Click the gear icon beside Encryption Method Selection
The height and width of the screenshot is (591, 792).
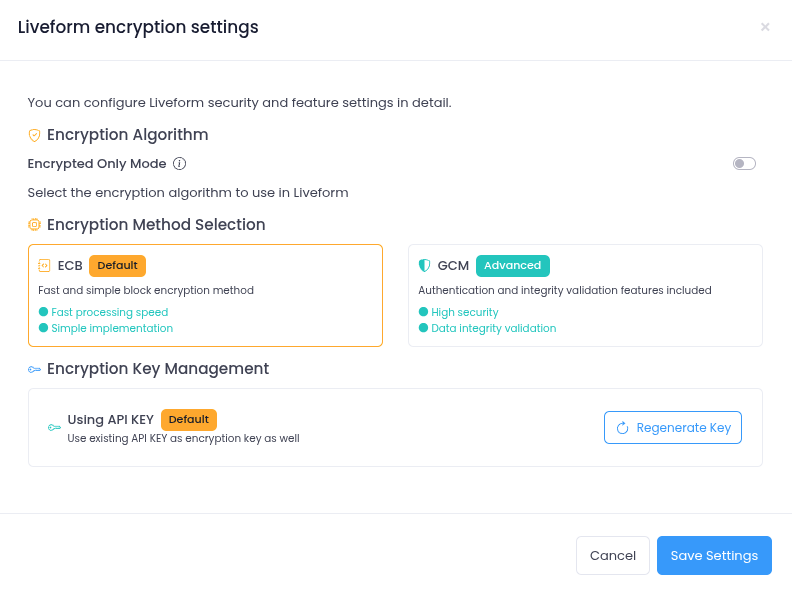pos(34,225)
